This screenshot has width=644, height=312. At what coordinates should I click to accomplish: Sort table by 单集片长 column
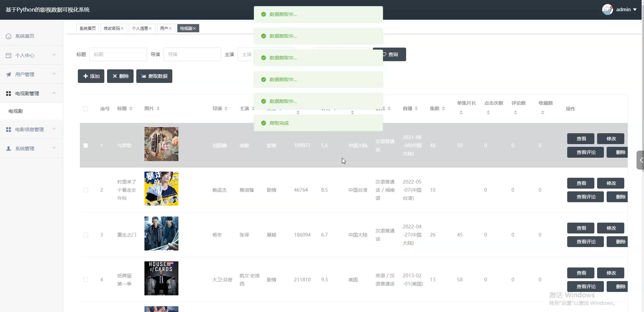point(461,112)
